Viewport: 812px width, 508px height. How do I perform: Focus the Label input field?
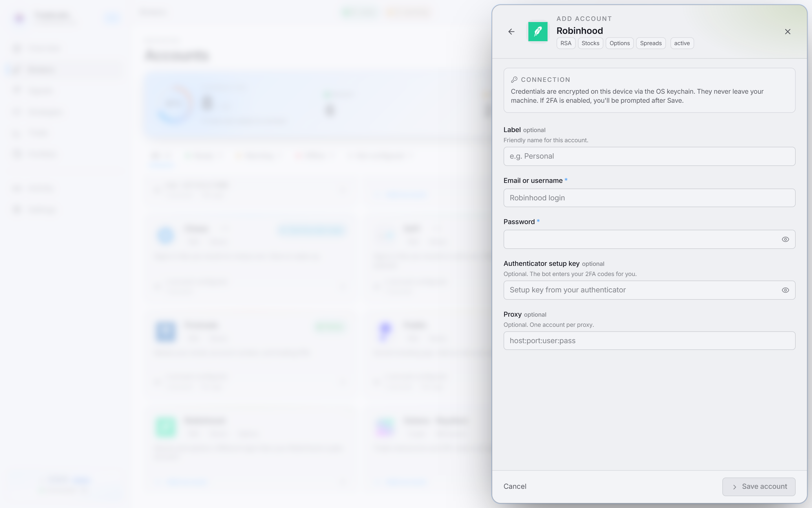pyautogui.click(x=649, y=156)
